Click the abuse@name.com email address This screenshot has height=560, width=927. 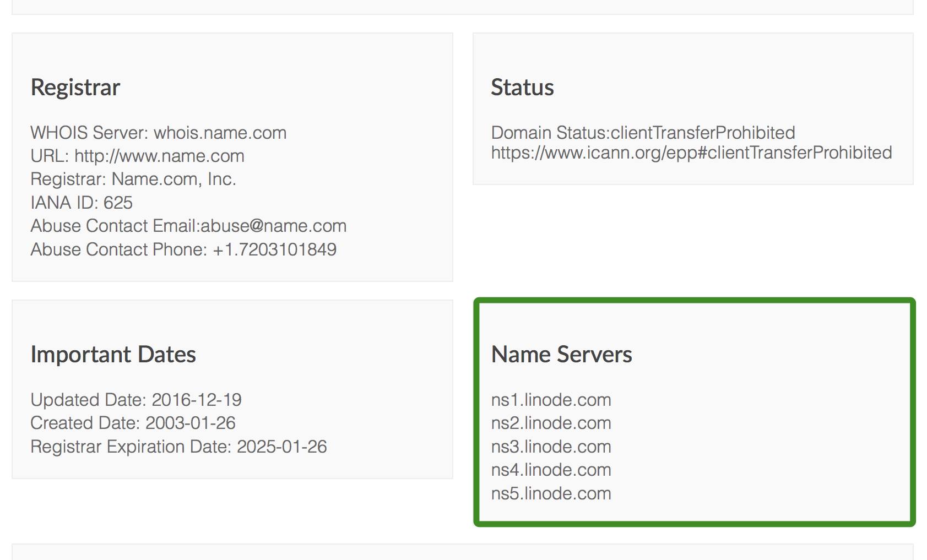pos(273,226)
